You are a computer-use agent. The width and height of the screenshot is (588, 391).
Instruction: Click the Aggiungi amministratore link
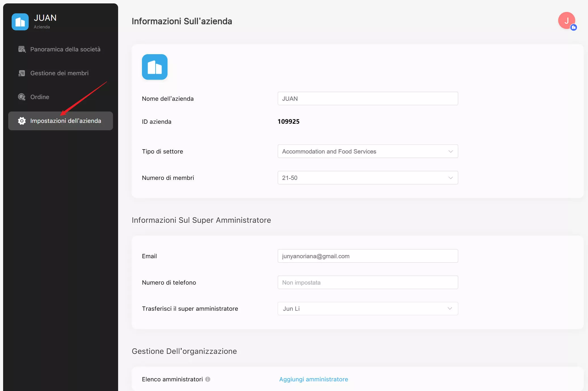pos(313,379)
